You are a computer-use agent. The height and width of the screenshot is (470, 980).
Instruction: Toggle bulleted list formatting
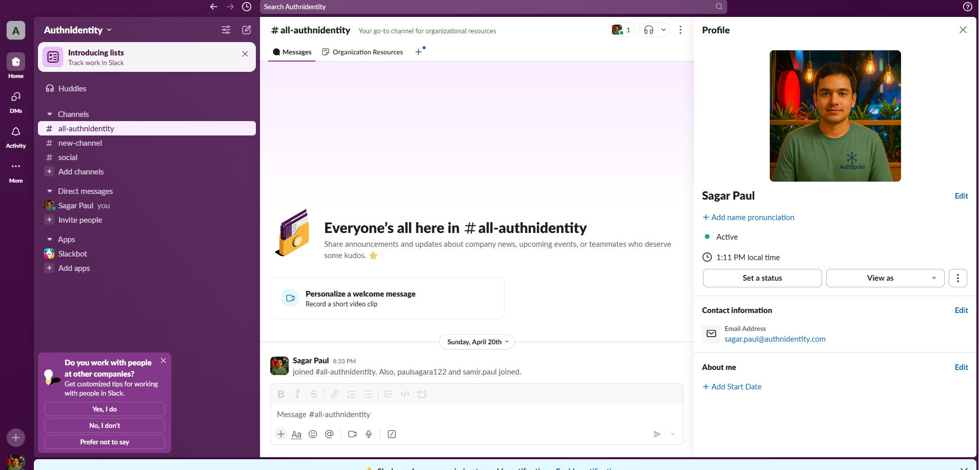click(368, 394)
